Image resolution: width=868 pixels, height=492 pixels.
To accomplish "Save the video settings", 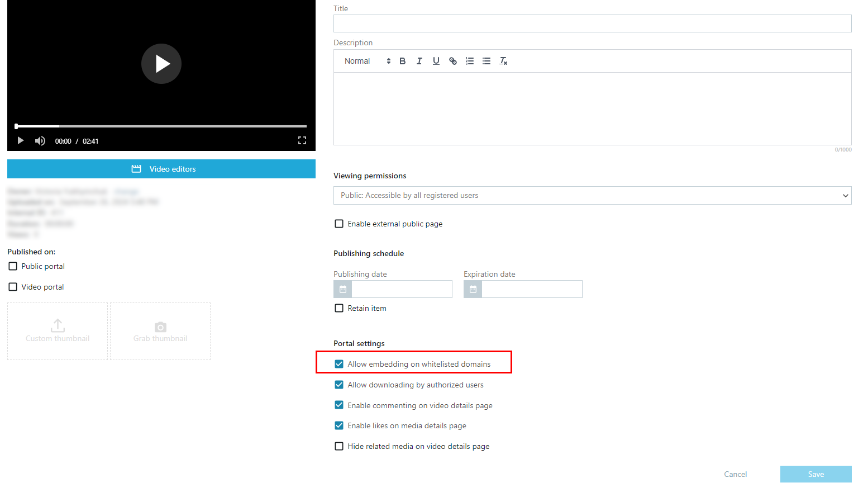I will [815, 474].
